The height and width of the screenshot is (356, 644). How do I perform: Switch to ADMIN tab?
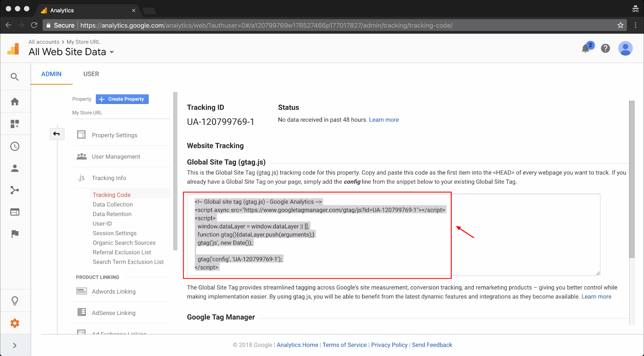coord(52,74)
